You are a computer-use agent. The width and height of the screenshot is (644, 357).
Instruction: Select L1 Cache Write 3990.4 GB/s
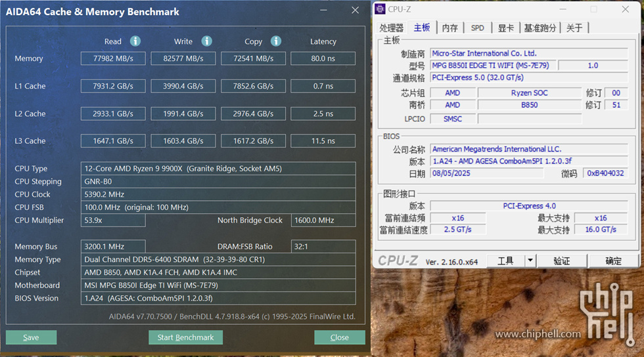(183, 86)
